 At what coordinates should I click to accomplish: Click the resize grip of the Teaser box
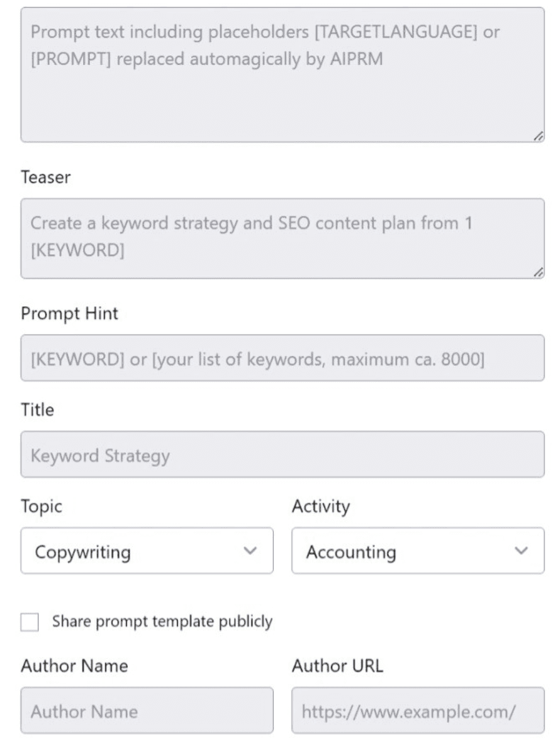tap(540, 272)
